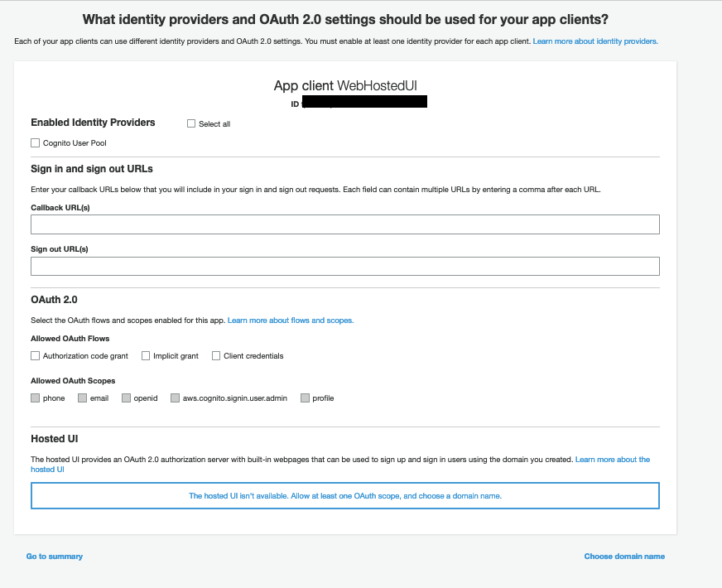Click the redacted app client ID

click(364, 103)
